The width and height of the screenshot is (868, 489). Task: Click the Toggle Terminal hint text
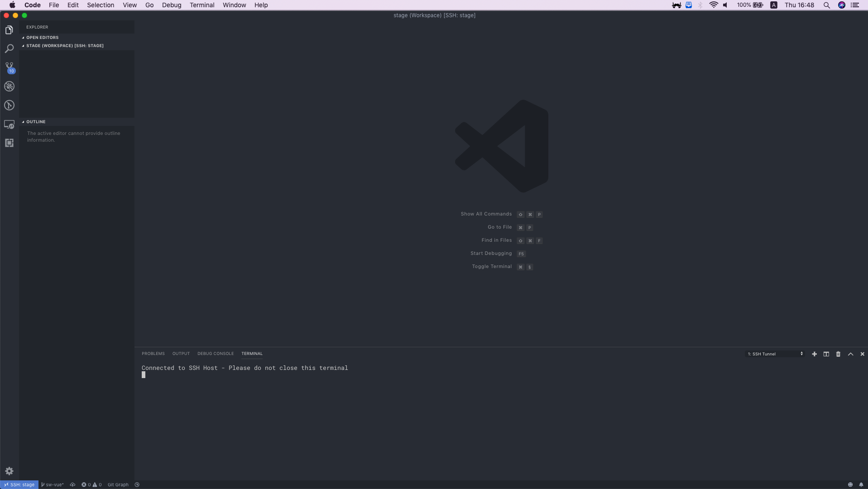click(x=492, y=267)
